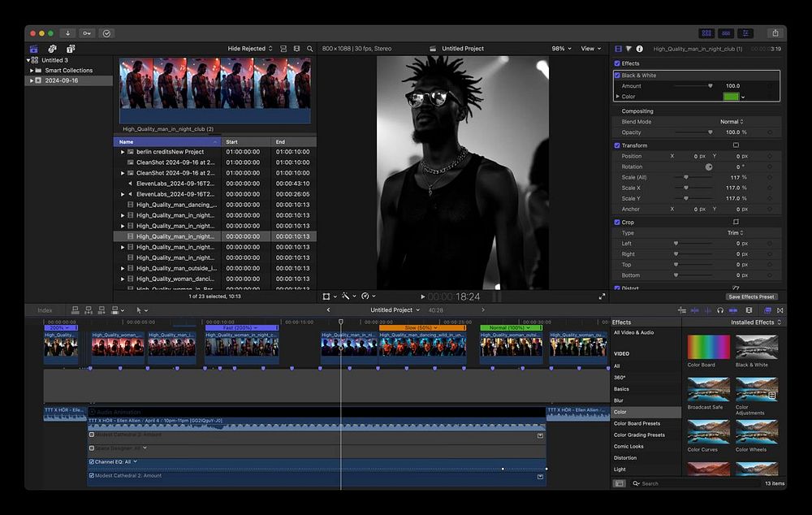
Task: Click Save Effects Preset button
Action: [x=751, y=296]
